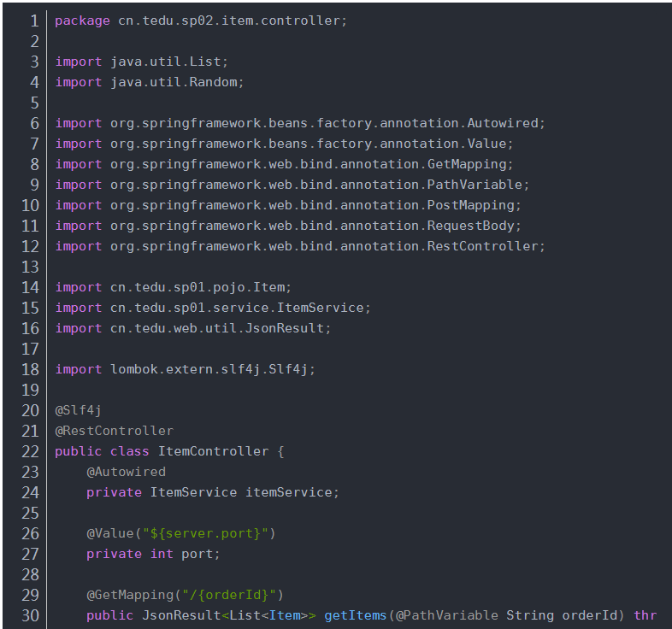Click the RestController import statement
The height and width of the screenshot is (629, 672).
[300, 246]
